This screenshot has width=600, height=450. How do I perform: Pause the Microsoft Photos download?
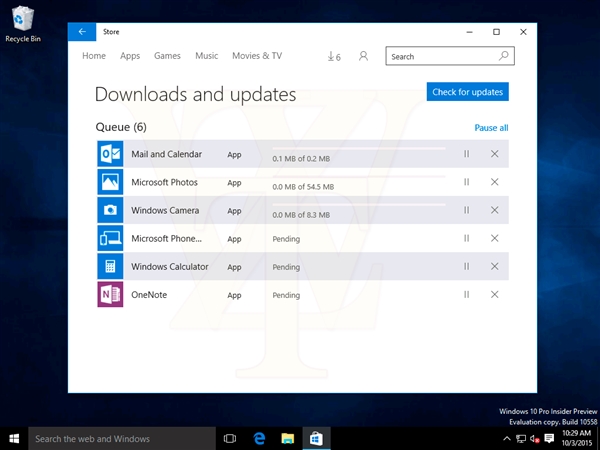pyautogui.click(x=466, y=182)
